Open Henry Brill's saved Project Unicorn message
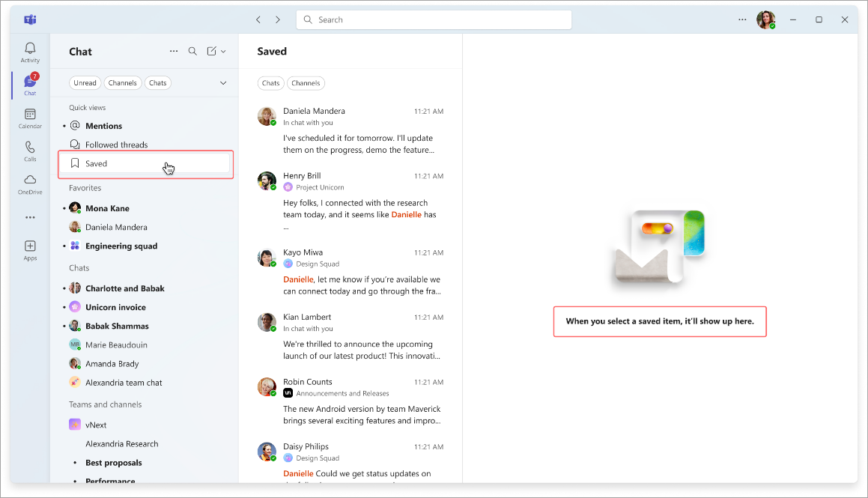This screenshot has height=498, width=868. 350,201
